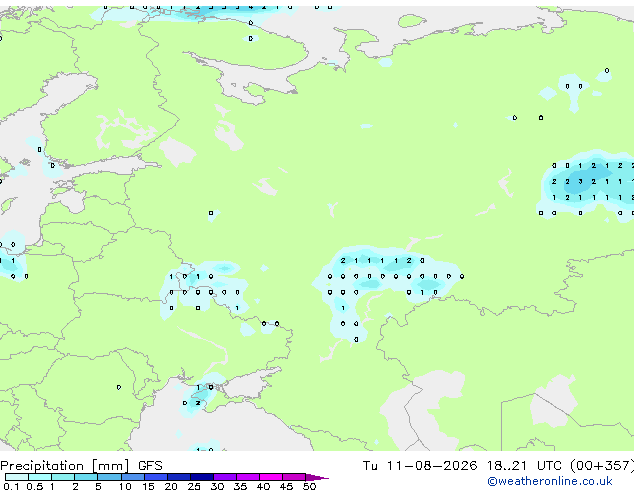Select the 35–40 mm violet-magenta swatch
Screen dimensions: 634x490
click(x=247, y=477)
